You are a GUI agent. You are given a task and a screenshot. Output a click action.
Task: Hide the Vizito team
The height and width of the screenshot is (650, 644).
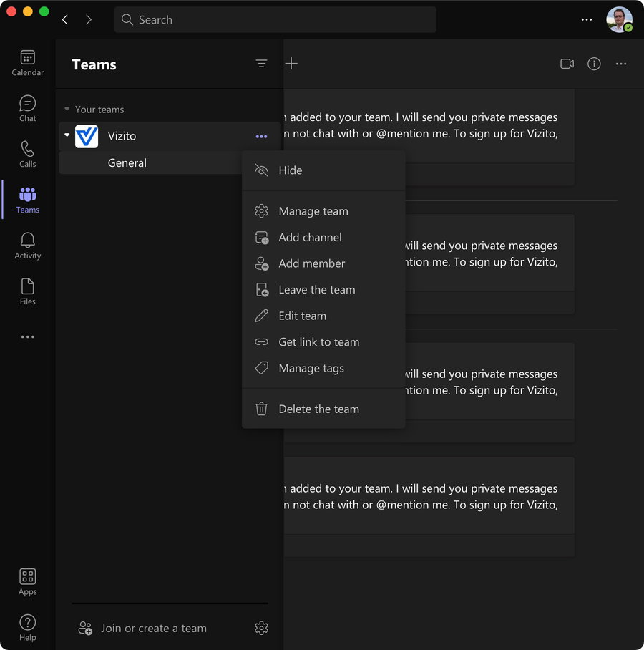291,170
